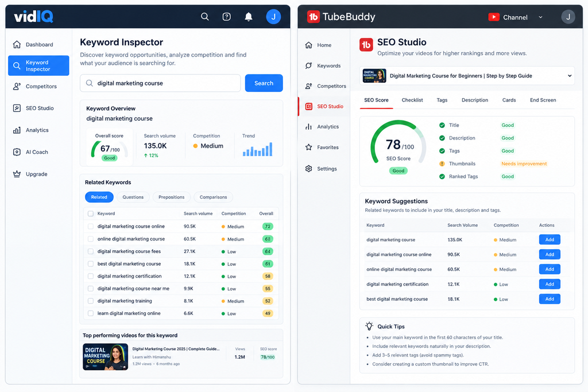Add 'online digital marketing course' keyword suggestion
This screenshot has height=392, width=588.
click(550, 269)
